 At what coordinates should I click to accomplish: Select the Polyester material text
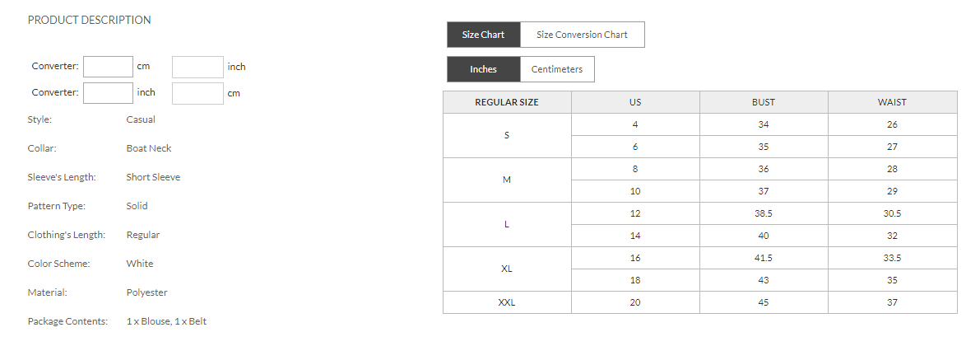click(x=146, y=292)
